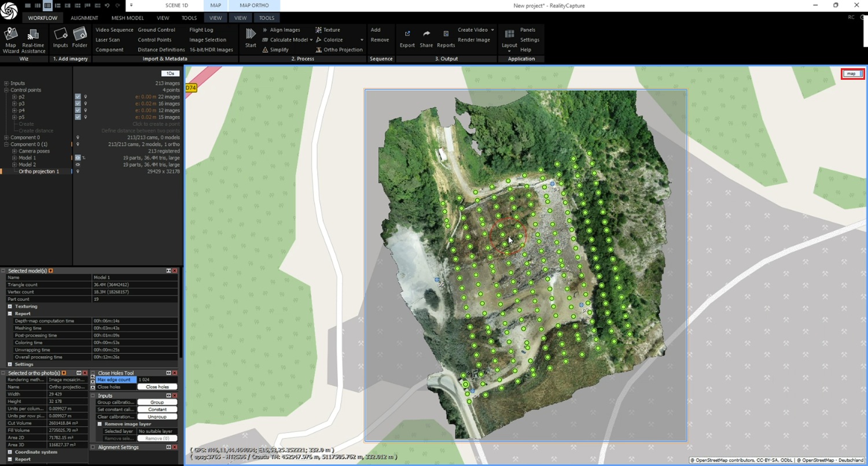Open the Calculate Model dropdown arrow

tap(311, 40)
